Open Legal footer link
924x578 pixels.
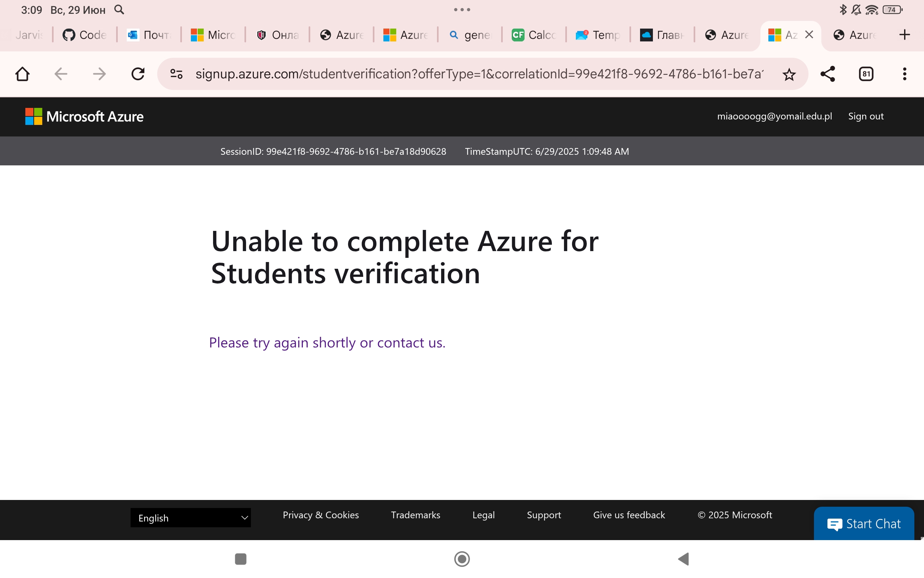click(x=483, y=515)
